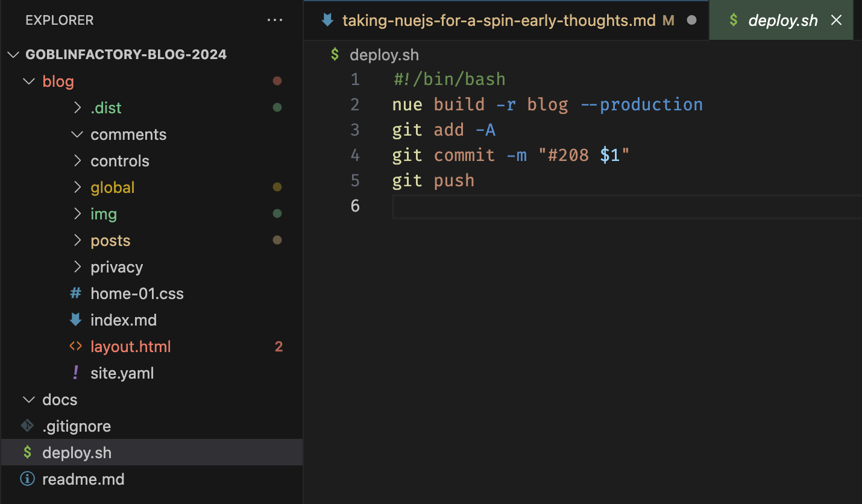This screenshot has height=504, width=862.
Task: Open the privacy folder in the tree
Action: [116, 267]
